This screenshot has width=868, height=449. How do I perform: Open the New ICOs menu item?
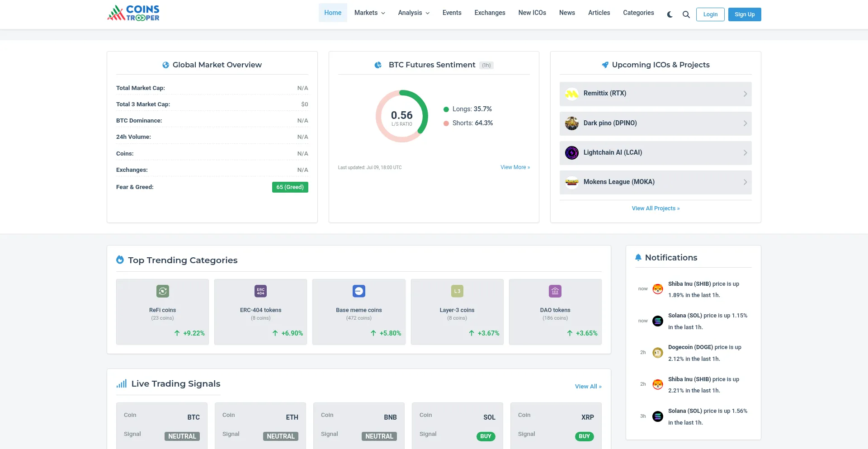coord(532,13)
